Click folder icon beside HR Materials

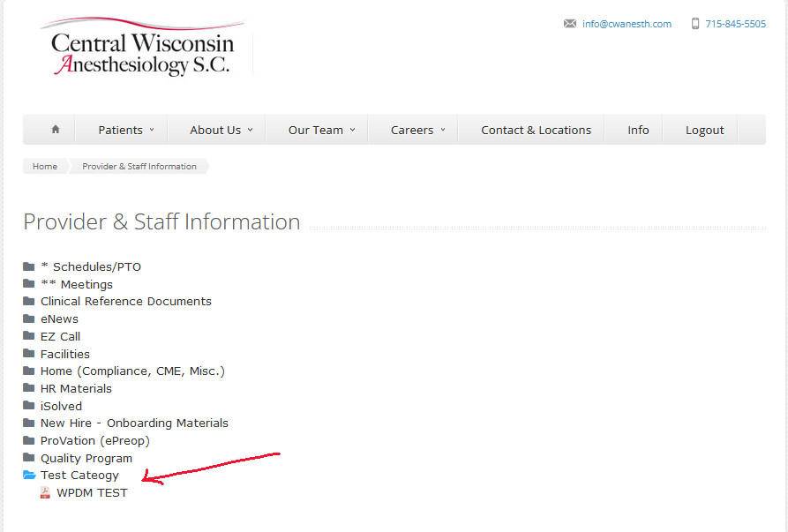tap(28, 388)
